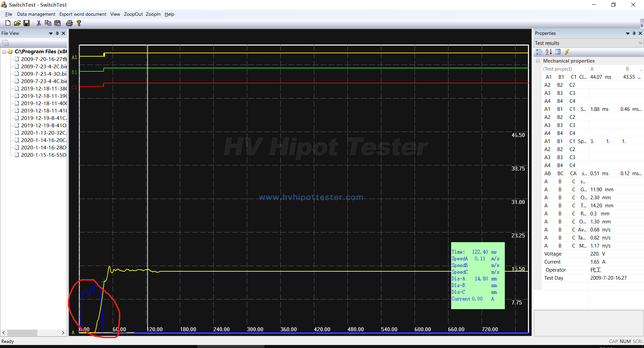Click the 14.20 mm value cell
644x348 pixels.
[602, 206]
